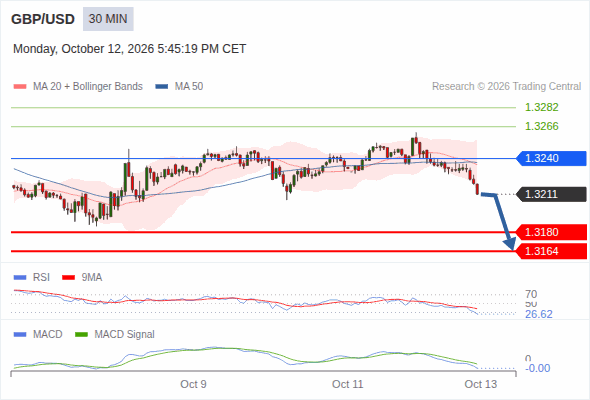Click the MA 20 + Bollinger Bands legend label
Viewport: 590px width, 400px height.
(88, 87)
